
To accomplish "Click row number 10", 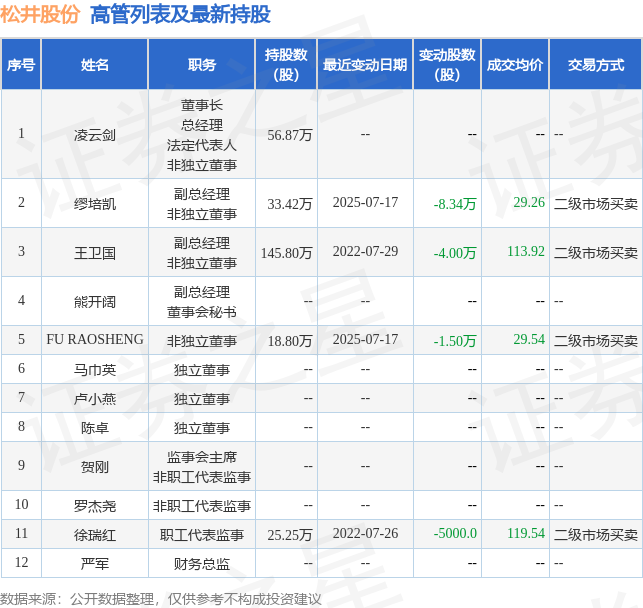I will pos(21,504).
